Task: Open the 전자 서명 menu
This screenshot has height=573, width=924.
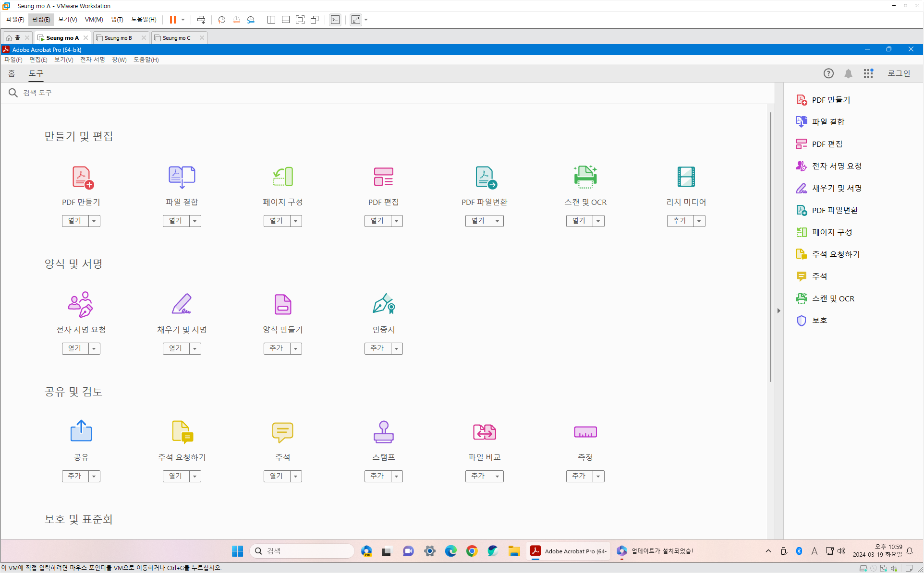Action: (x=92, y=60)
